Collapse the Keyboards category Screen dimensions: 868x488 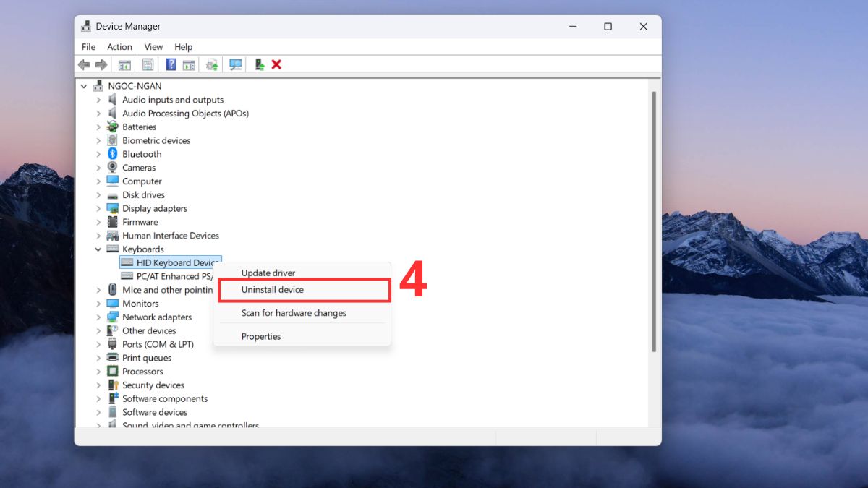[98, 249]
